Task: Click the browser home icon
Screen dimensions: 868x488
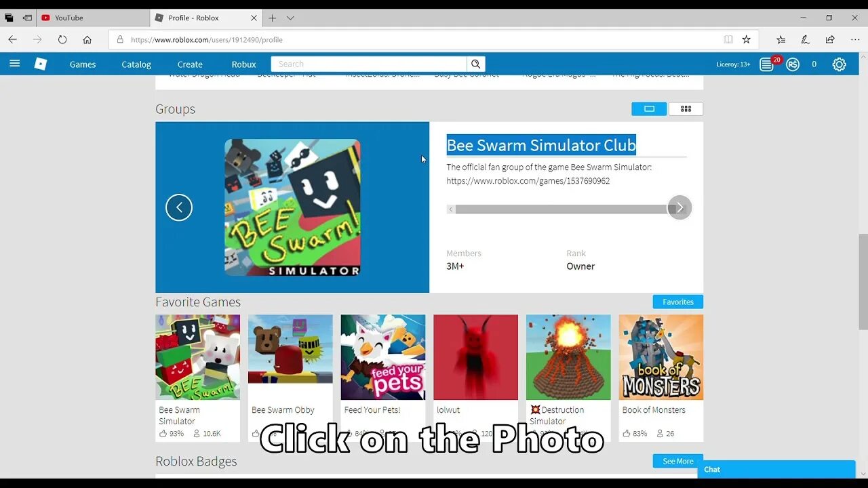Action: click(x=87, y=39)
